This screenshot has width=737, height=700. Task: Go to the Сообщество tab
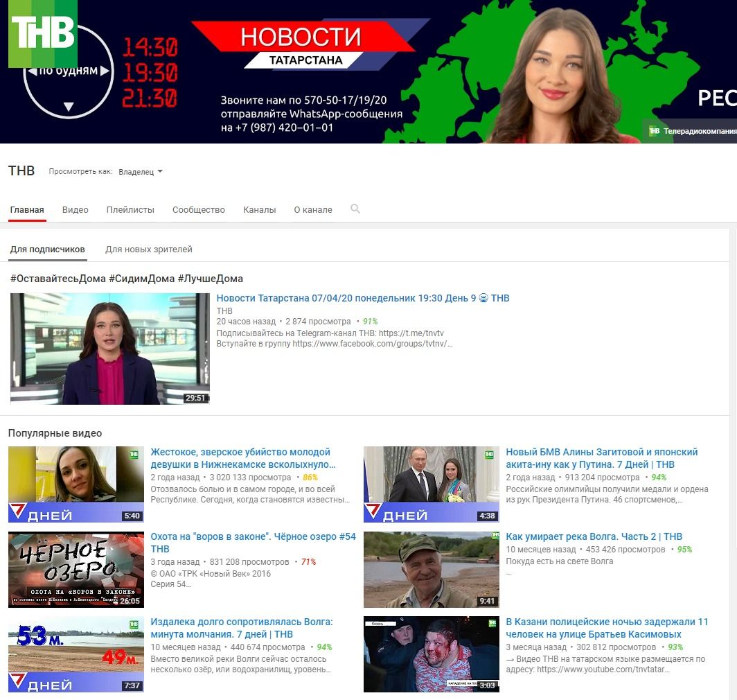pos(199,210)
